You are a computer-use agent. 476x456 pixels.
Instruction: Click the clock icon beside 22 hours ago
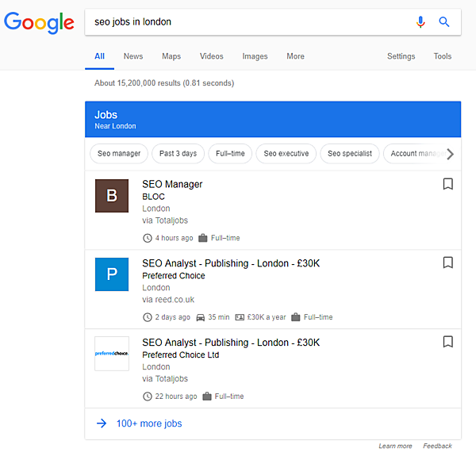[x=148, y=397]
